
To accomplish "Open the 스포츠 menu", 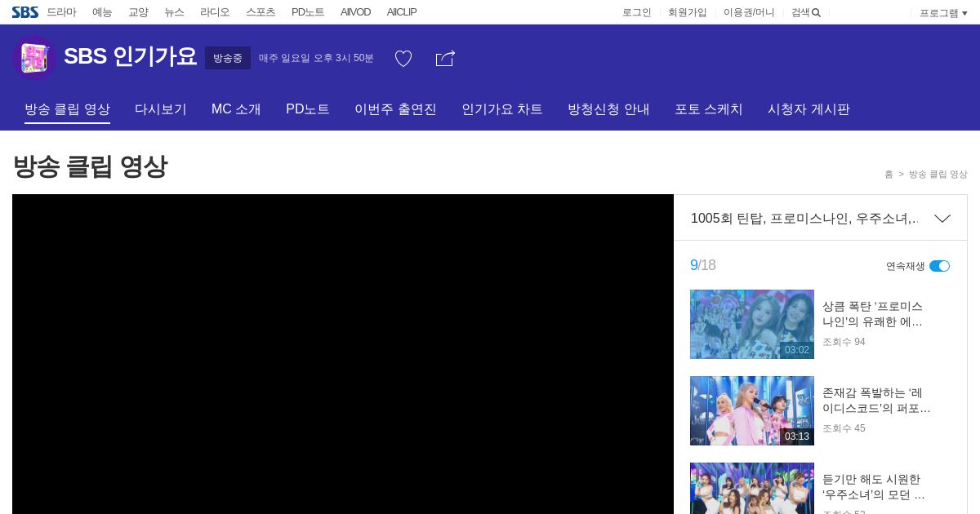I will pos(261,12).
